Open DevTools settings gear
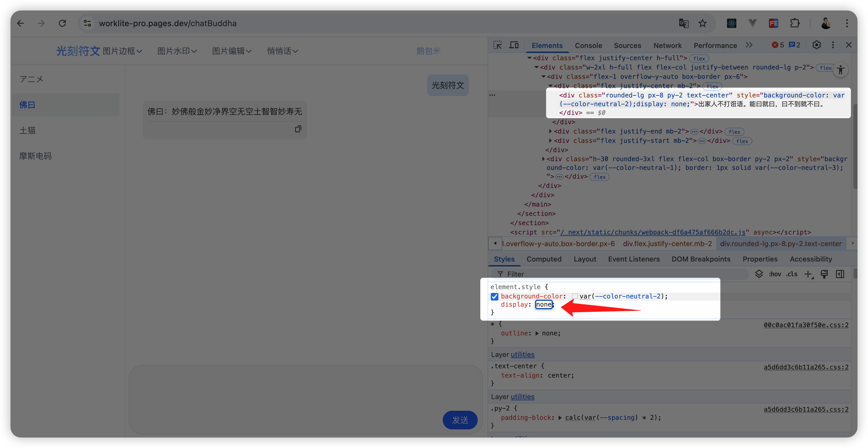 (816, 45)
